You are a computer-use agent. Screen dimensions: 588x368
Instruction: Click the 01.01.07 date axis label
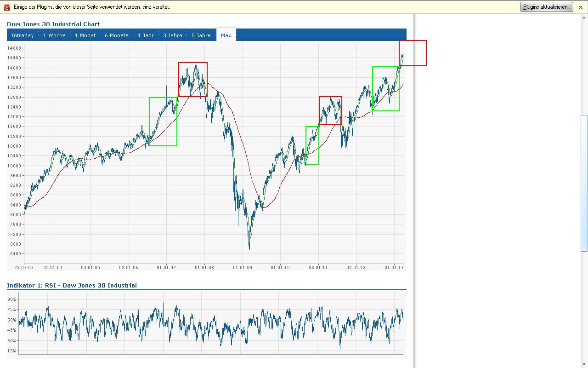[166, 267]
